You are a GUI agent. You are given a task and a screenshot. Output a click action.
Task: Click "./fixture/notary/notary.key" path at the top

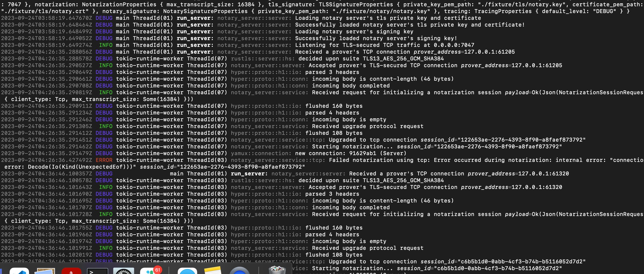[381, 11]
